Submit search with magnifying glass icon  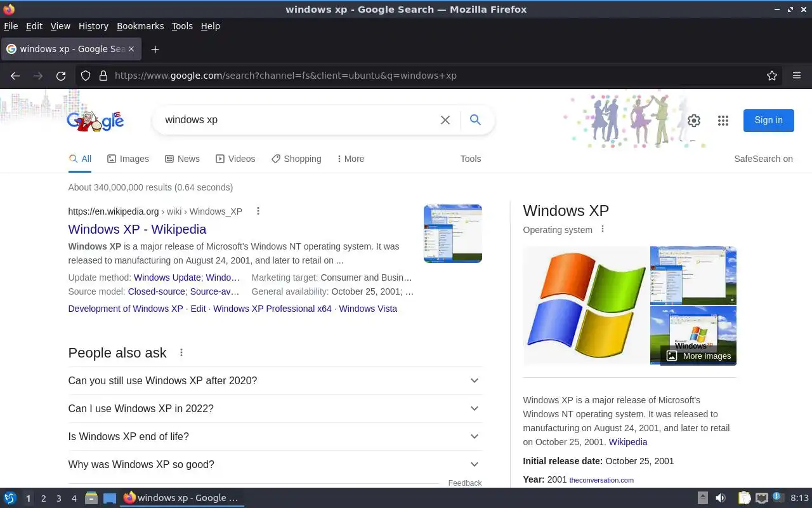pos(475,120)
